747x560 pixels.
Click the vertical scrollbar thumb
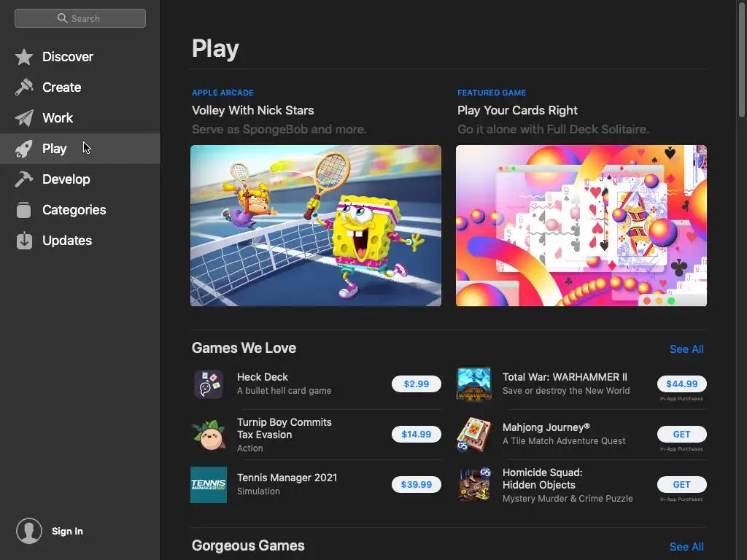[741, 58]
